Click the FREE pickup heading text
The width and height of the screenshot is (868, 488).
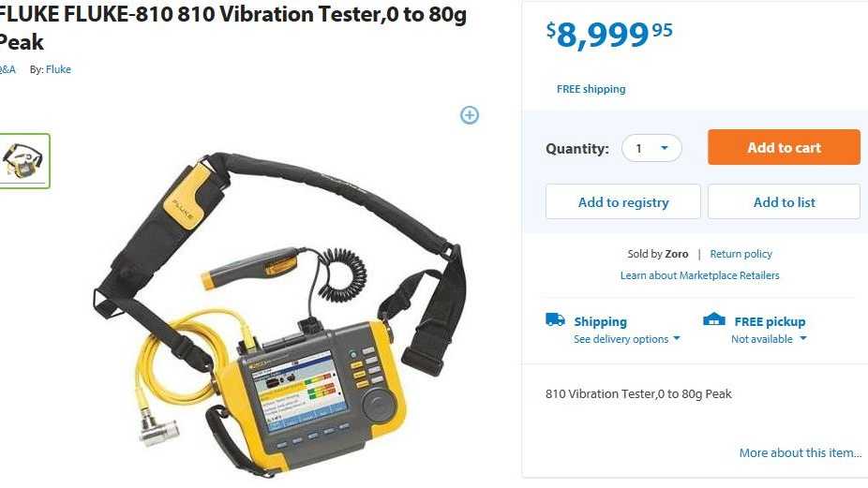click(770, 321)
